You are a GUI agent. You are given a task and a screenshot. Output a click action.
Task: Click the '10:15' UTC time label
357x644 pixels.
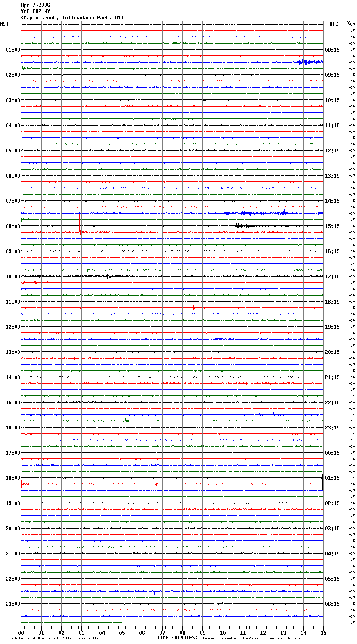pos(332,100)
